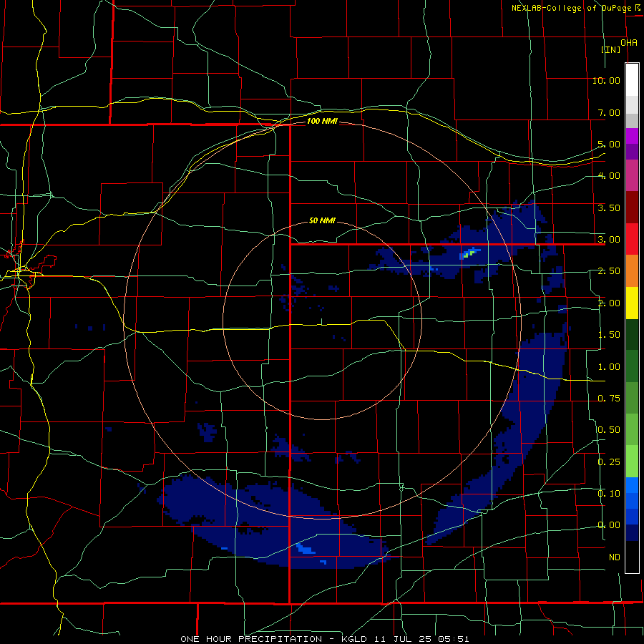
Task: Select the 0.75 legend value
Action: click(609, 399)
